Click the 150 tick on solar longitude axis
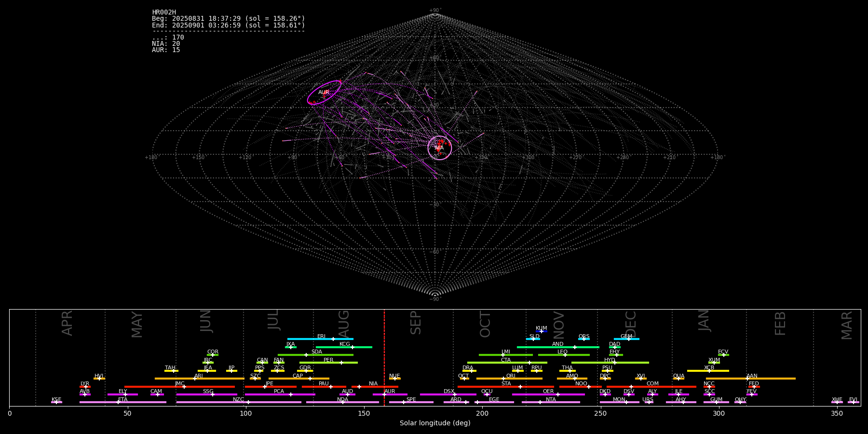Screen dimensions: 868x434 (x=364, y=413)
